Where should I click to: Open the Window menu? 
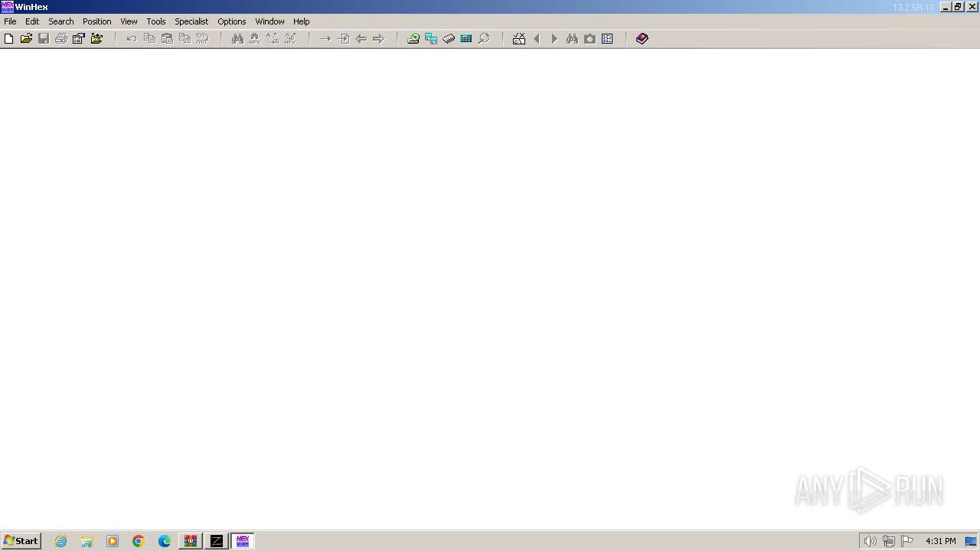click(269, 21)
